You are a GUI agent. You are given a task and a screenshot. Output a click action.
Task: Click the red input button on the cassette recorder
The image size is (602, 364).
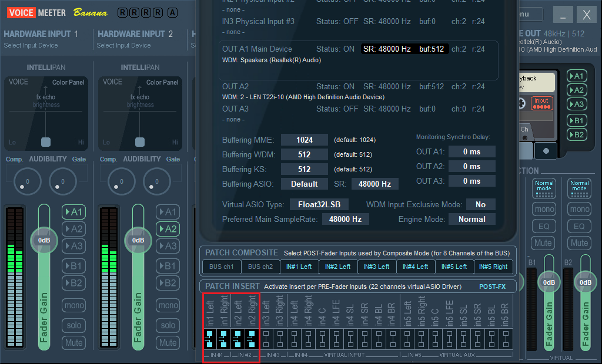point(541,103)
